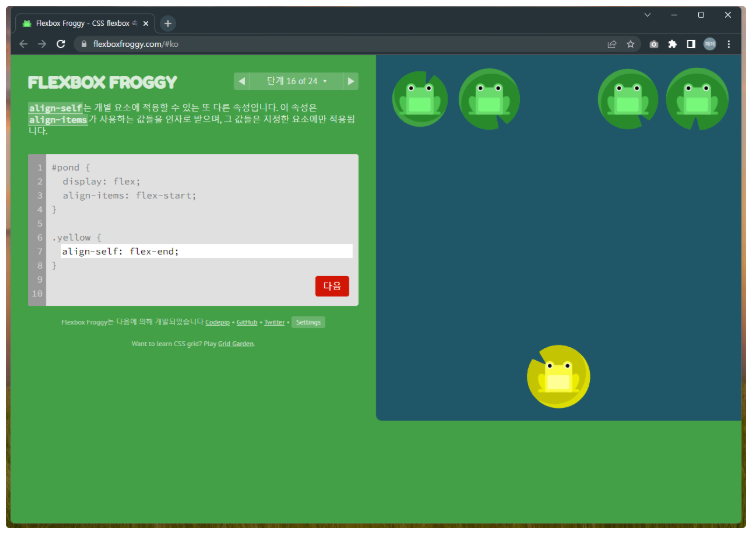This screenshot has height=533, width=753.
Task: Select the second green frog from left
Action: pos(489,99)
